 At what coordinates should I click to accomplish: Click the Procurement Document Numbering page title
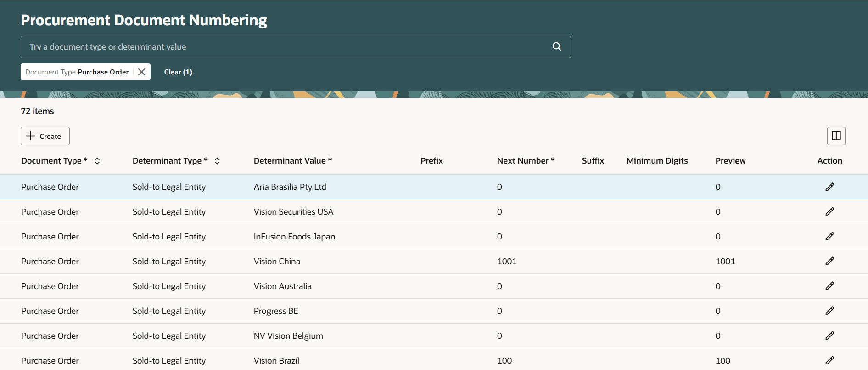(x=144, y=20)
